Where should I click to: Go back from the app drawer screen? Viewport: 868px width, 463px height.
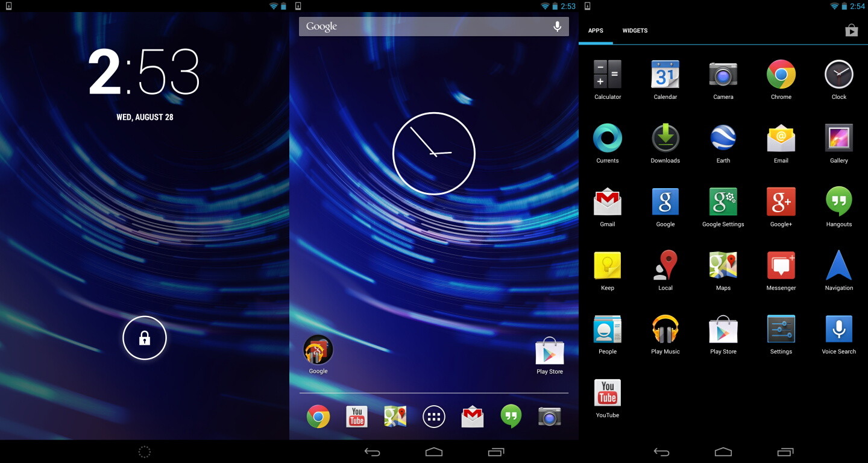click(662, 452)
